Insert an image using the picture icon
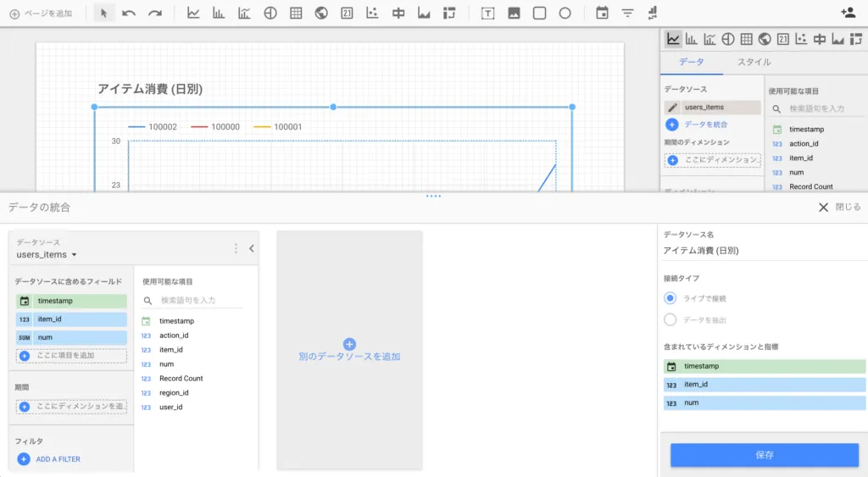The height and width of the screenshot is (477, 868). coord(514,14)
